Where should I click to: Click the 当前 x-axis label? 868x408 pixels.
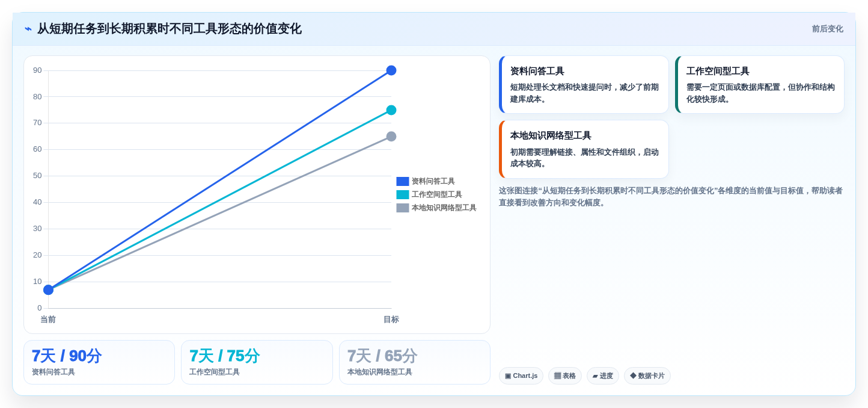[x=48, y=320]
